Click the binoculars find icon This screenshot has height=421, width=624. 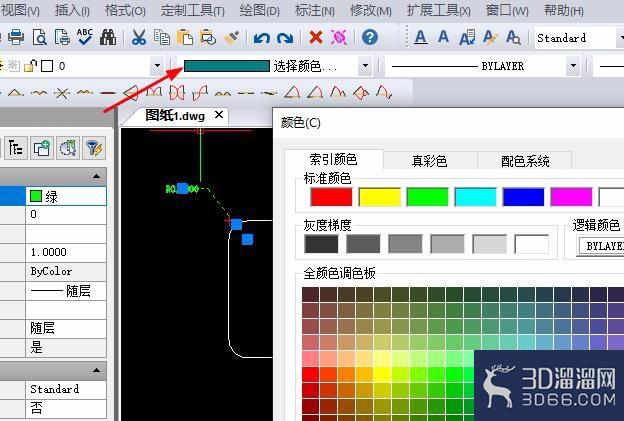(x=108, y=37)
